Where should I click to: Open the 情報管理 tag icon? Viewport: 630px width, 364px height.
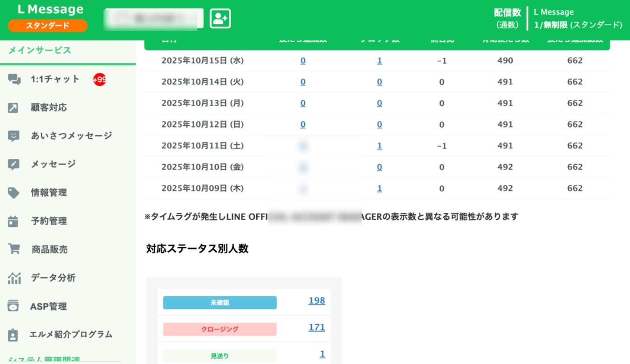click(x=14, y=193)
